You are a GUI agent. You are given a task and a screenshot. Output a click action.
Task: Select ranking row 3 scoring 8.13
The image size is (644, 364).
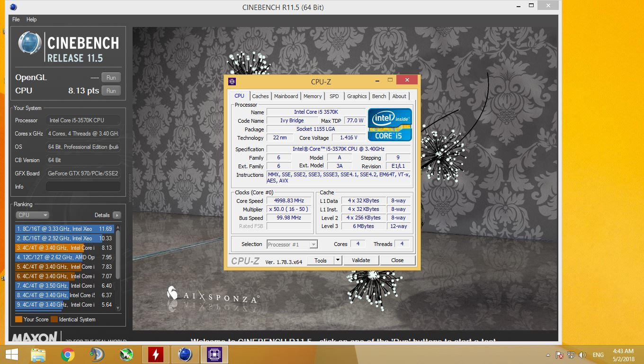click(64, 248)
